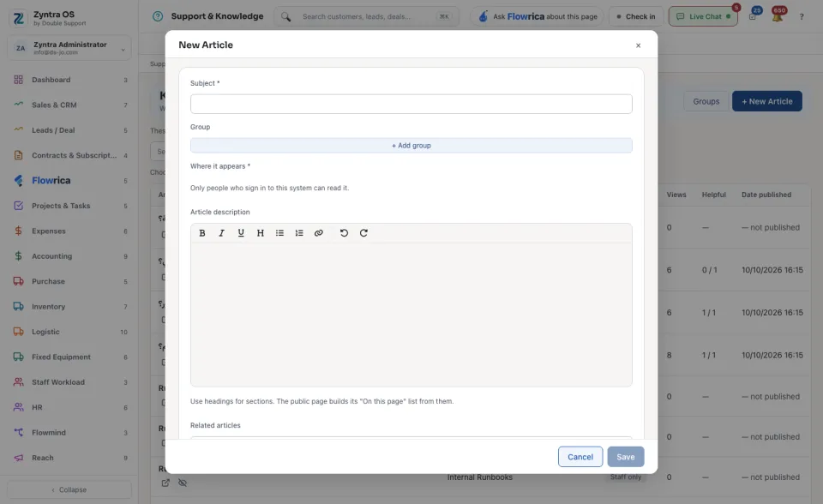Click the Internal Runbooks cell

click(x=480, y=477)
